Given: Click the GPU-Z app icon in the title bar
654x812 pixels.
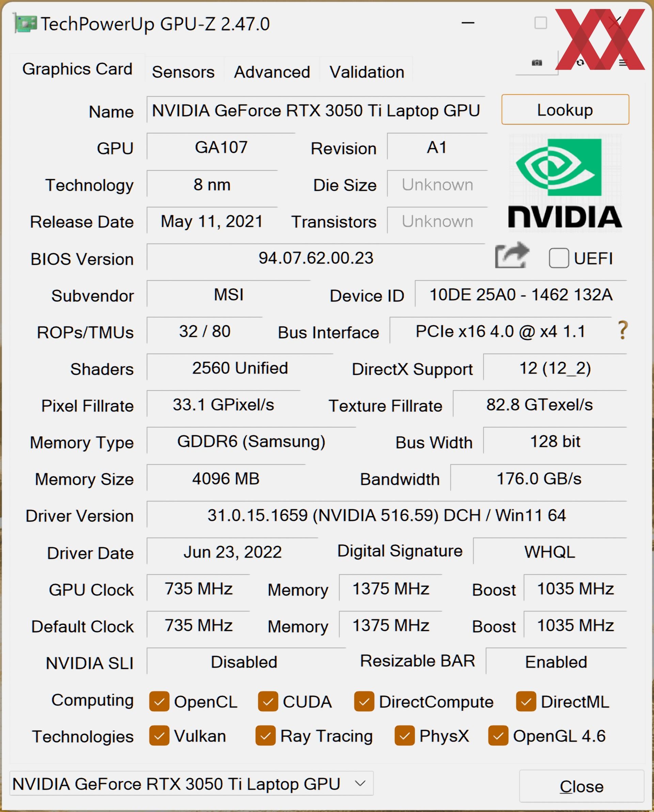Looking at the screenshot, I should pyautogui.click(x=25, y=24).
